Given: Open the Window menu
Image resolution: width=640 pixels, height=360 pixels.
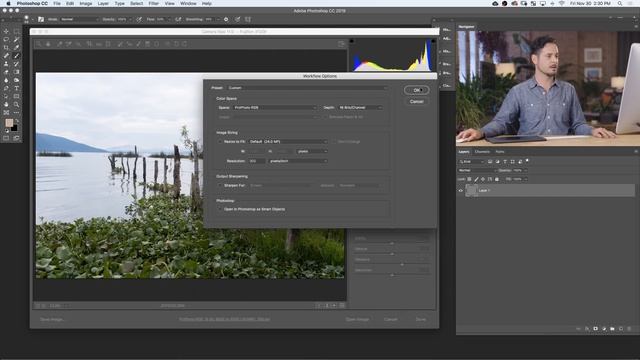Looking at the screenshot, I should tap(188, 3).
